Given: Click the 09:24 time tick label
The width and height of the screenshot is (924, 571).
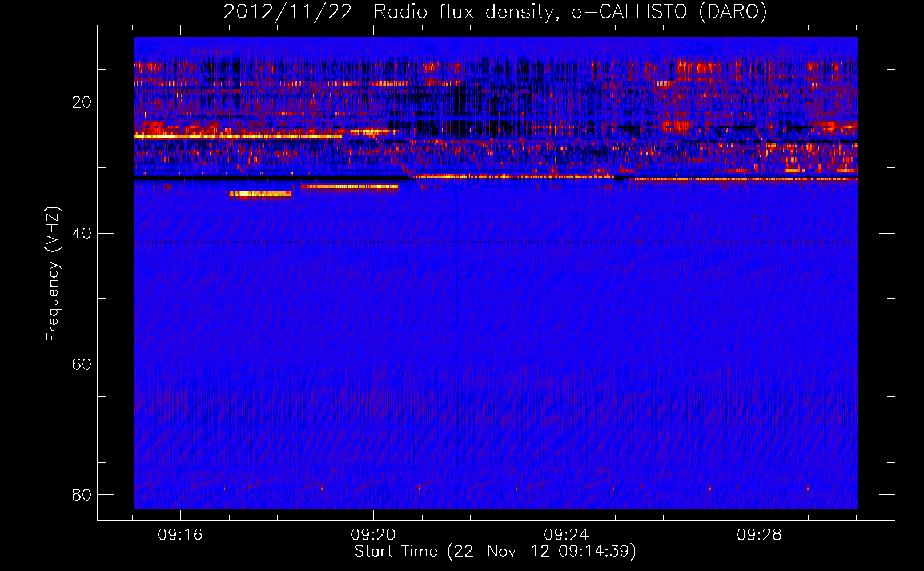Looking at the screenshot, I should (x=567, y=535).
